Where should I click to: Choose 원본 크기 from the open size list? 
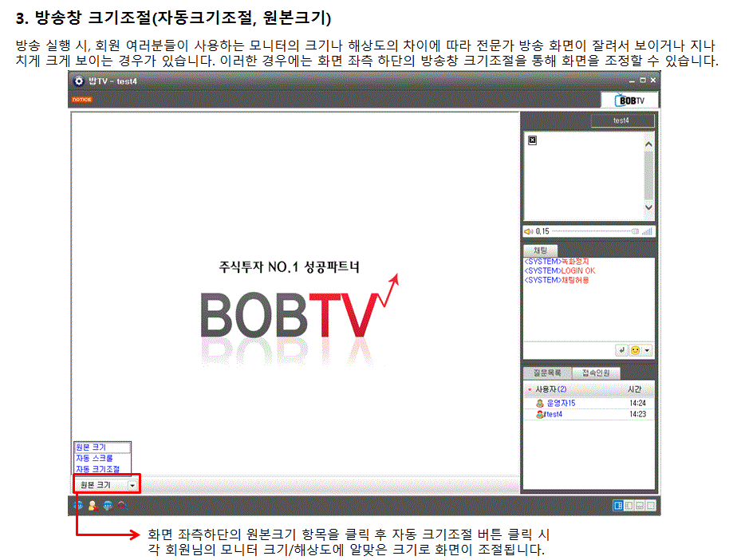[102, 448]
